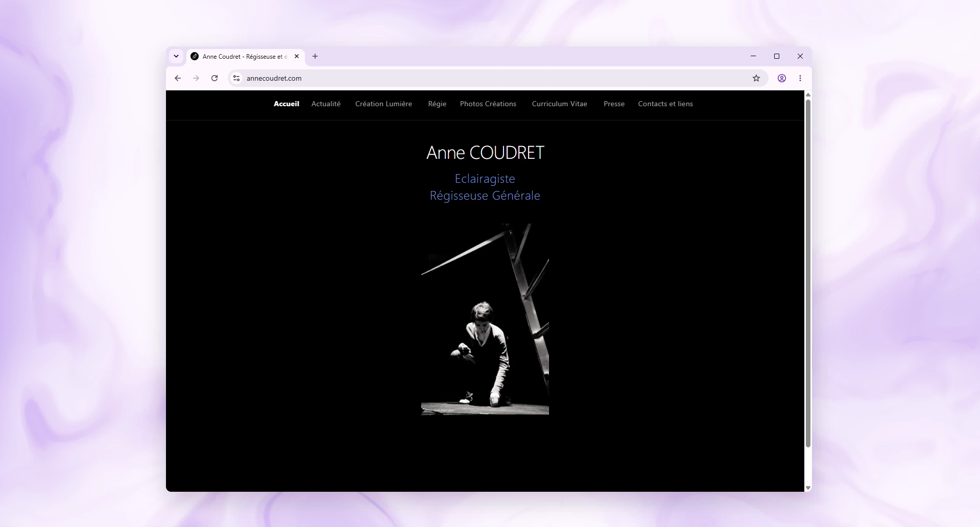Maximize the Chrome window

[x=777, y=56]
